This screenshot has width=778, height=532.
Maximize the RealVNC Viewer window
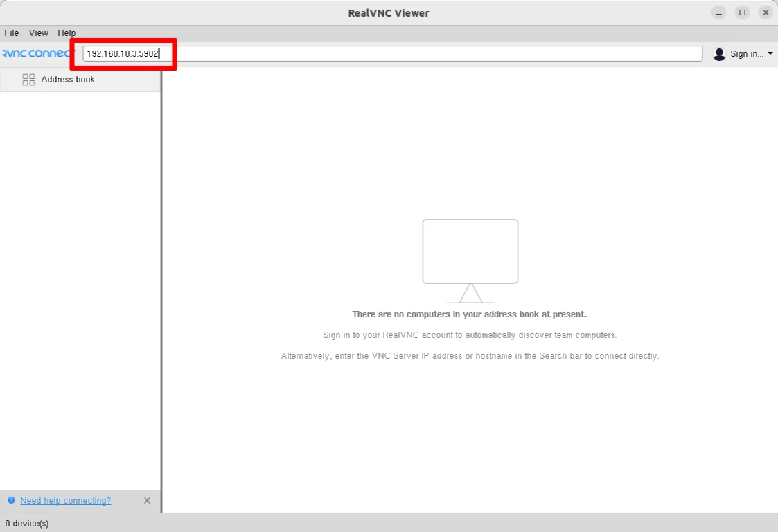742,12
